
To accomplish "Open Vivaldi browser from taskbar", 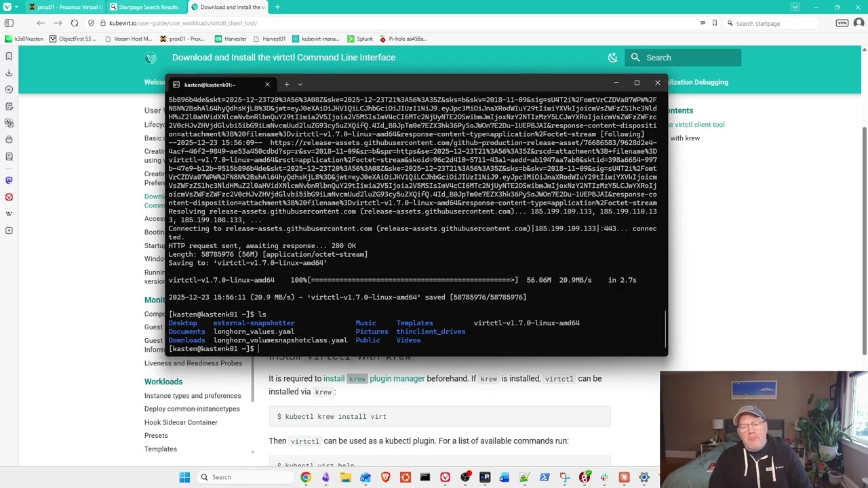I will click(x=445, y=477).
